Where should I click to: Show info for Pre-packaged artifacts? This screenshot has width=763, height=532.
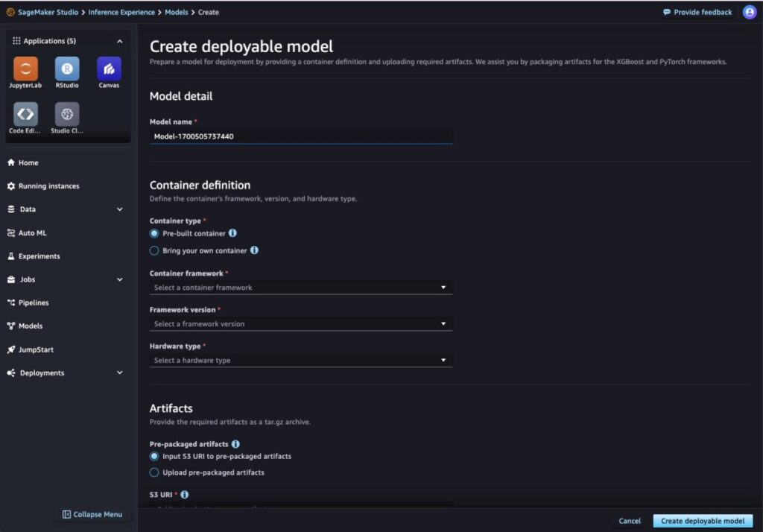pyautogui.click(x=235, y=444)
